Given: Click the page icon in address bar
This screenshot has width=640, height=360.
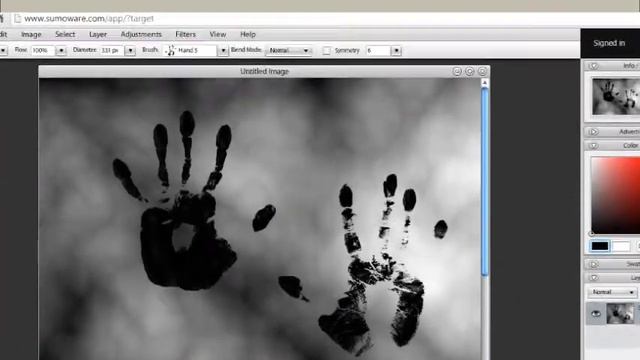Looking at the screenshot, I should [x=17, y=19].
